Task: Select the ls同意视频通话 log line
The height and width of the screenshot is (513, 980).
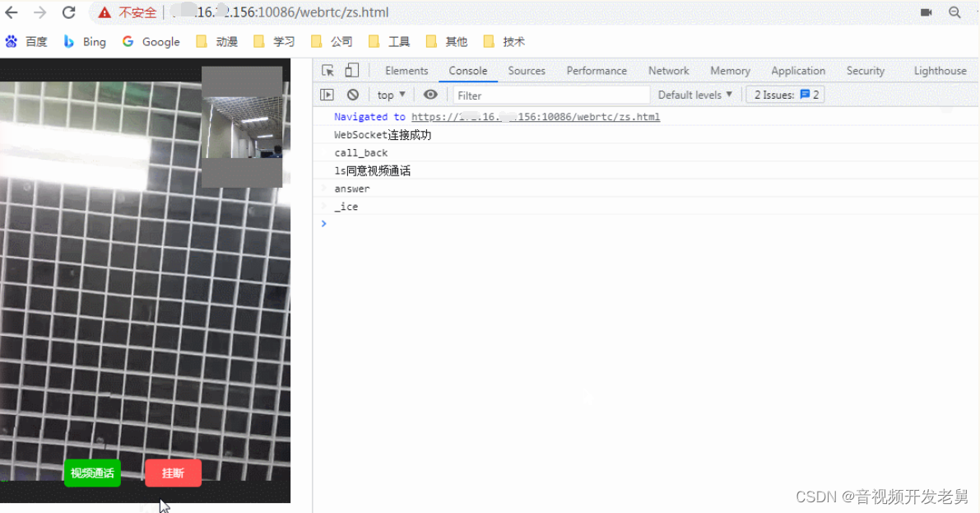Action: (373, 170)
